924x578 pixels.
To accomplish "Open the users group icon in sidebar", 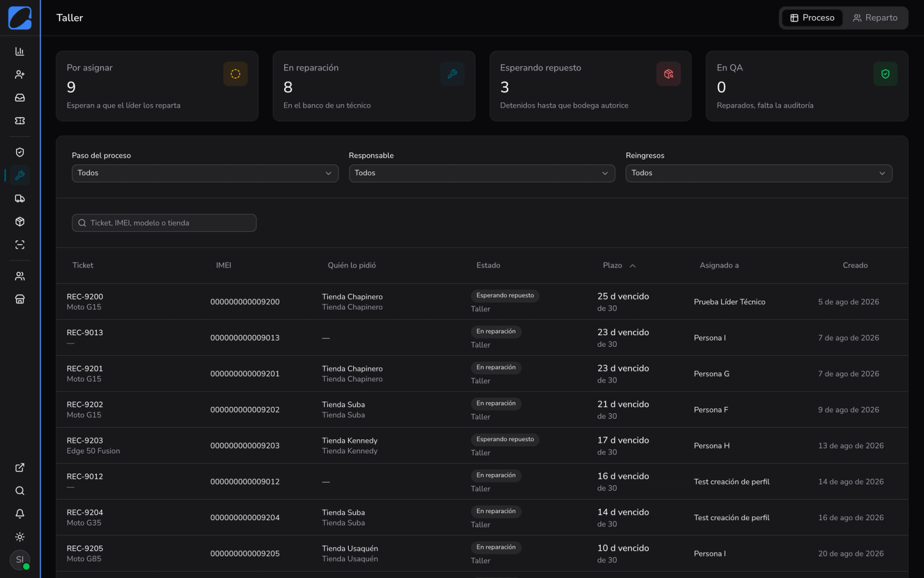I will (20, 276).
